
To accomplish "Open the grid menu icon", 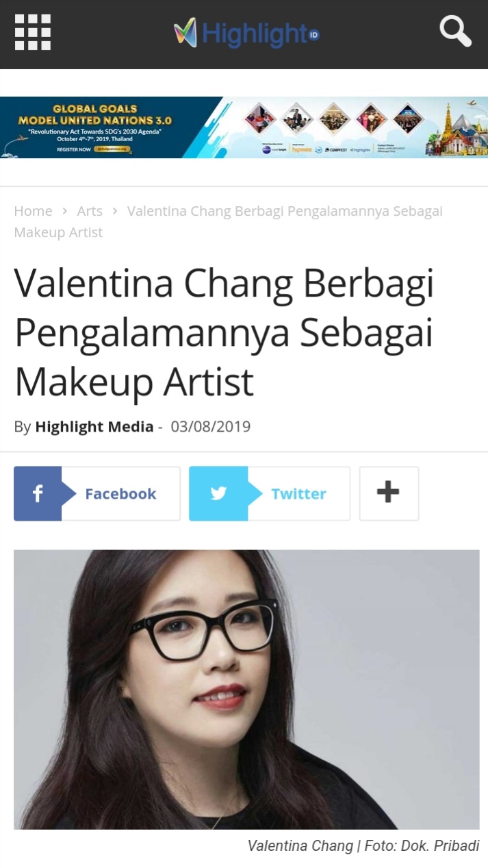I will 33,32.
